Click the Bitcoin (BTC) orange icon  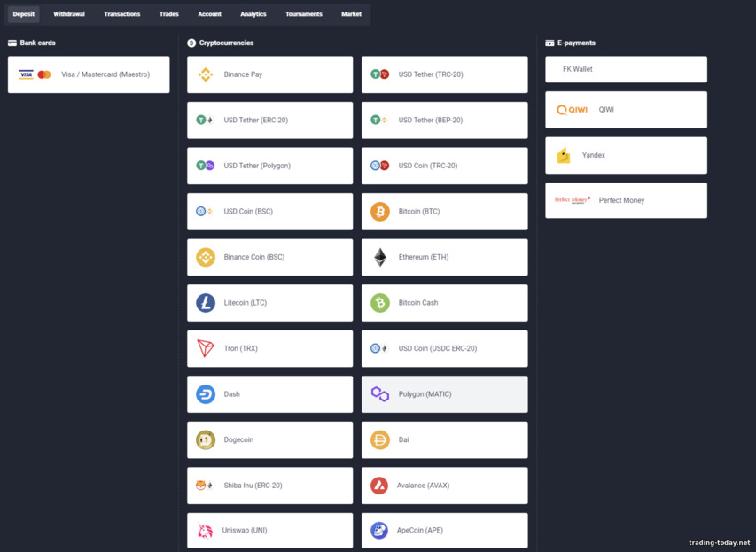(378, 211)
